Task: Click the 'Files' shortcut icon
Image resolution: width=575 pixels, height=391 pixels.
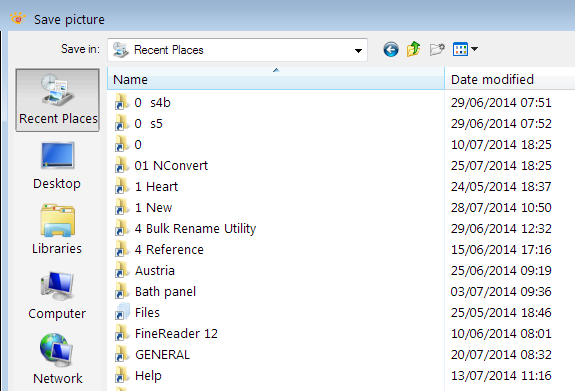Action: [121, 312]
